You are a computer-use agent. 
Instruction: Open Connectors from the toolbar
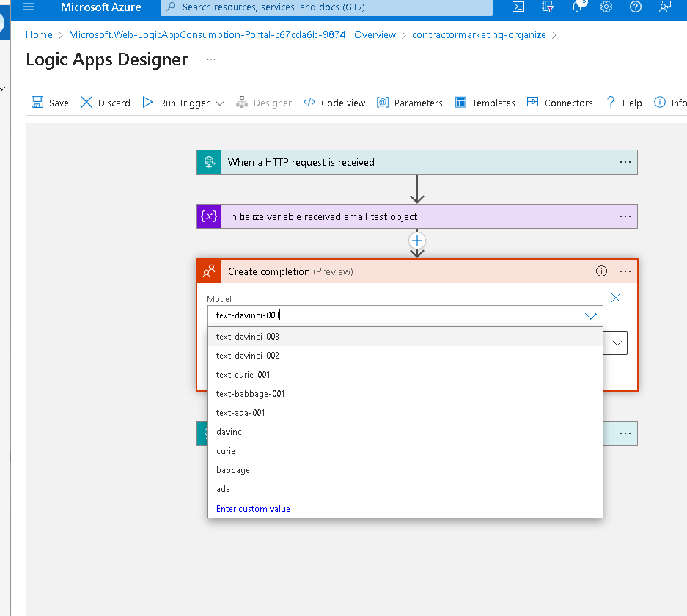point(560,103)
